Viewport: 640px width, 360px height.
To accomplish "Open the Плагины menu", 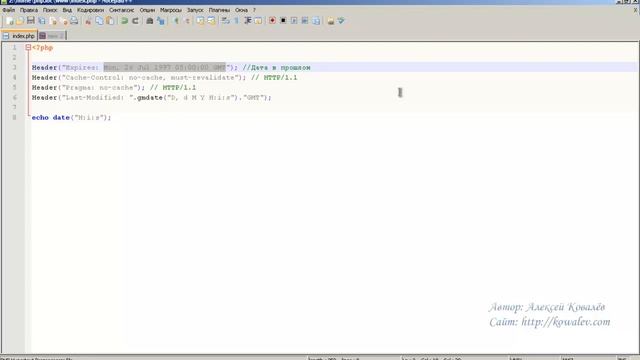I will tap(219, 10).
